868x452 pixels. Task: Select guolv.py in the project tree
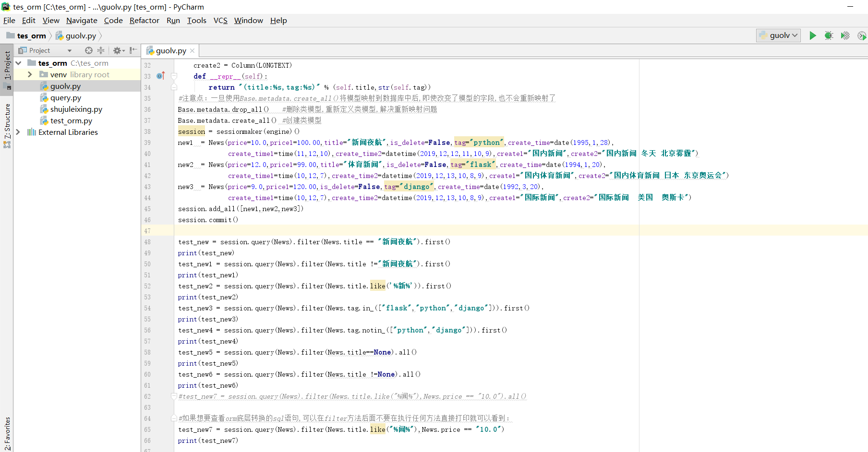[x=65, y=86]
